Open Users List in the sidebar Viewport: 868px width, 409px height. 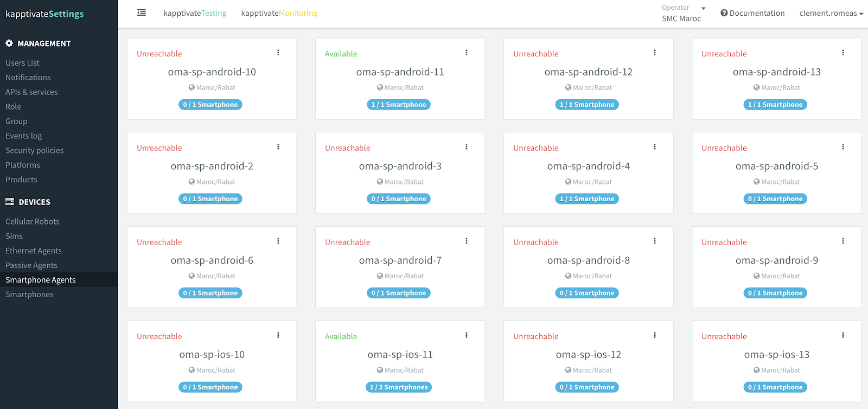tap(22, 63)
